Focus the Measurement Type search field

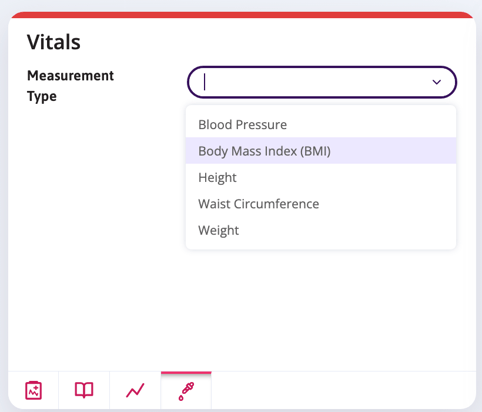[322, 82]
